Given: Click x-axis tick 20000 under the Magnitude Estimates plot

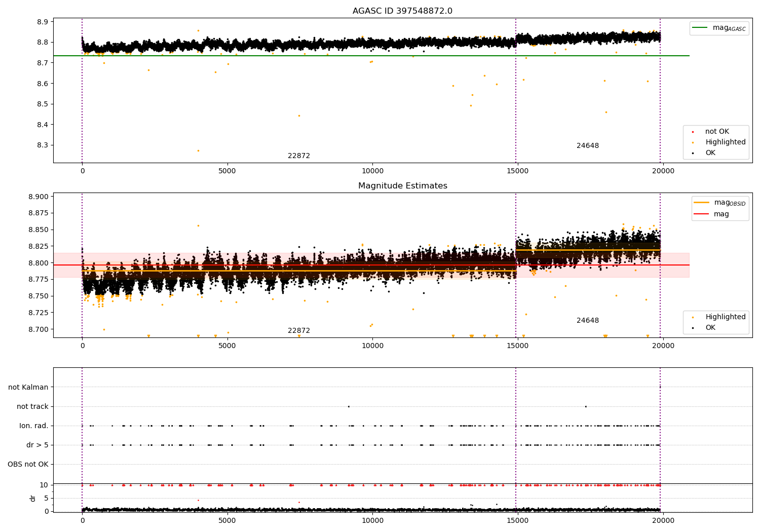Looking at the screenshot, I should (x=663, y=346).
